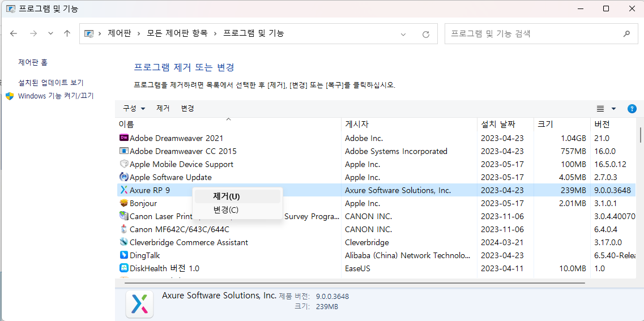Click the EaseUS publisher cell
This screenshot has height=321, width=644.
click(x=359, y=268)
